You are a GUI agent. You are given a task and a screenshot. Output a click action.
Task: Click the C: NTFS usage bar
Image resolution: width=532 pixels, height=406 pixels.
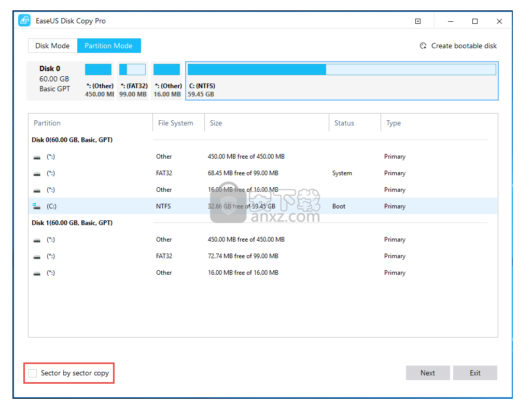(342, 69)
